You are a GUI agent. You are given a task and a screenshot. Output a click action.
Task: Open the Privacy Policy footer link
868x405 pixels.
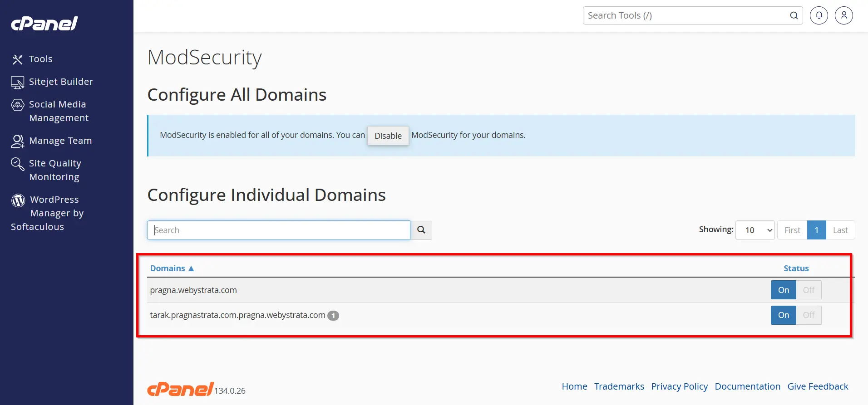[680, 386]
